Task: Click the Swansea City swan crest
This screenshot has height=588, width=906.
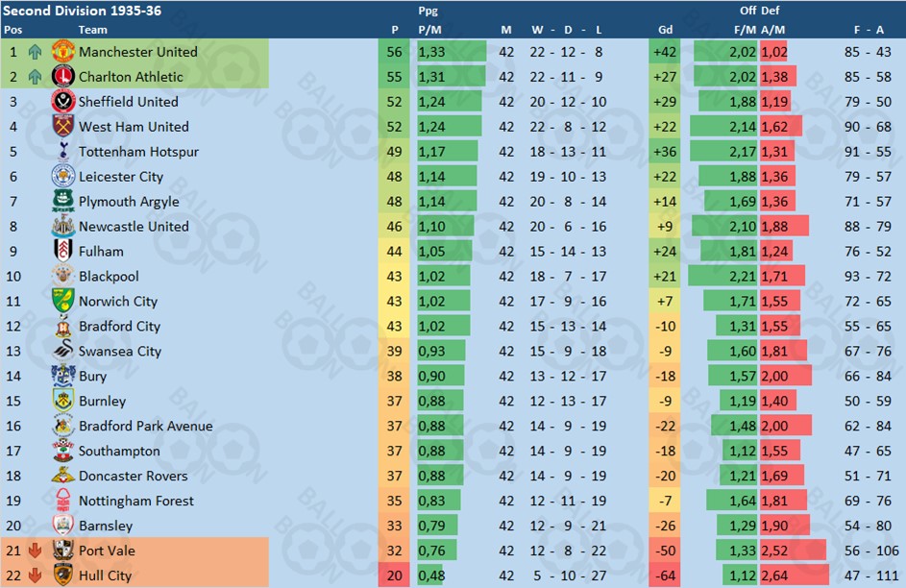Action: pos(63,350)
